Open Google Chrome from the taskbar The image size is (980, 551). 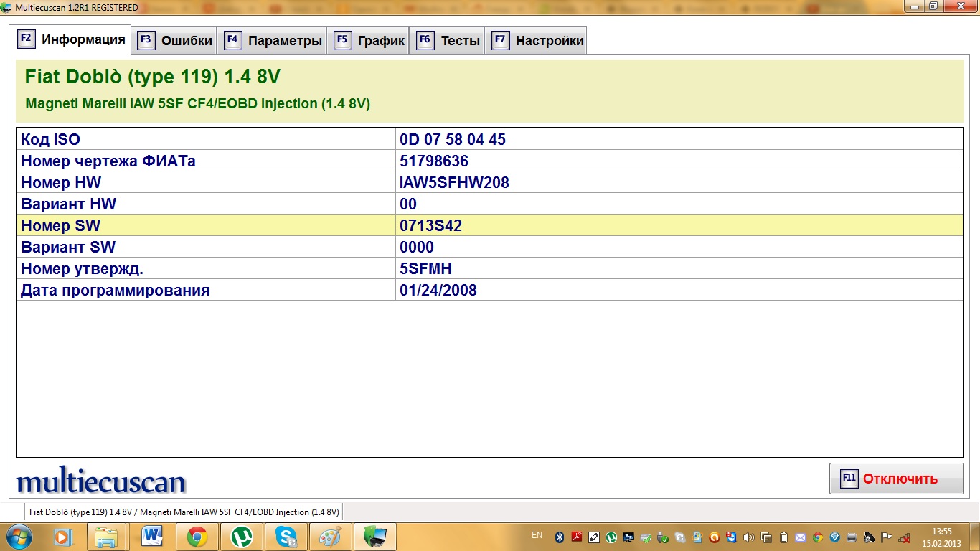[197, 537]
